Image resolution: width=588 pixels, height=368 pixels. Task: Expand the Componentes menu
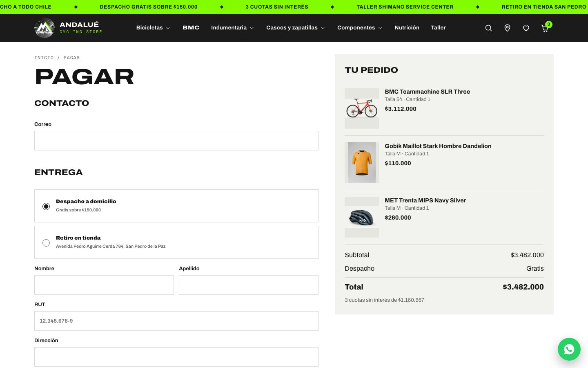(x=360, y=28)
